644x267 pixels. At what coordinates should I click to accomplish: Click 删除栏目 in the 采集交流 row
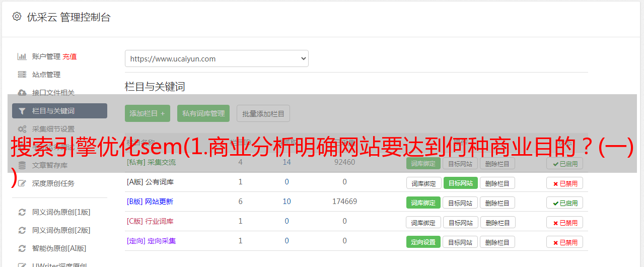click(x=497, y=163)
